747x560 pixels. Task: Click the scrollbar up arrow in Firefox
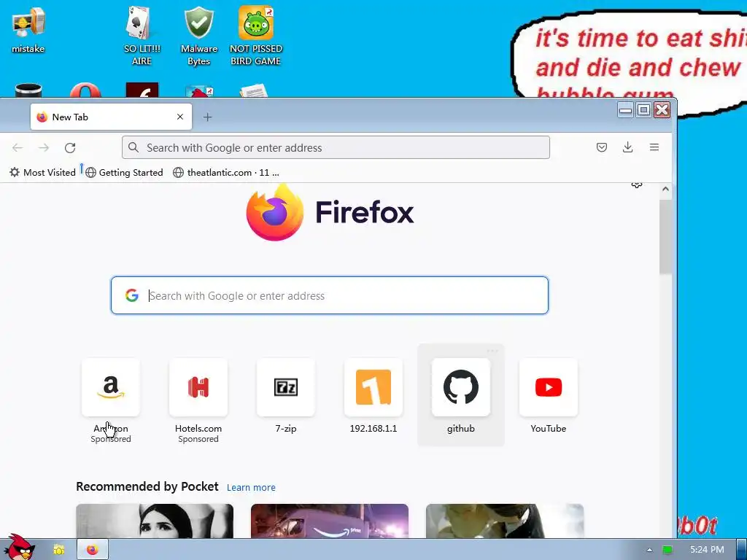[665, 189]
